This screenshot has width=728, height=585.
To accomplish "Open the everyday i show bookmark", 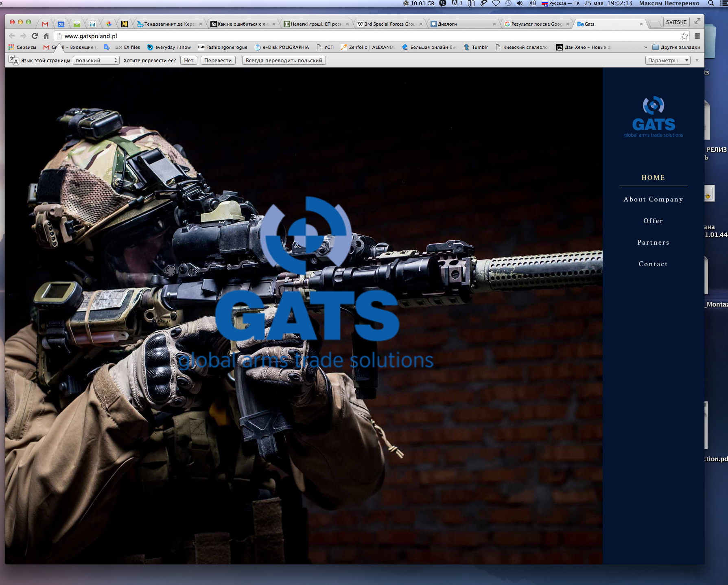I will point(169,47).
